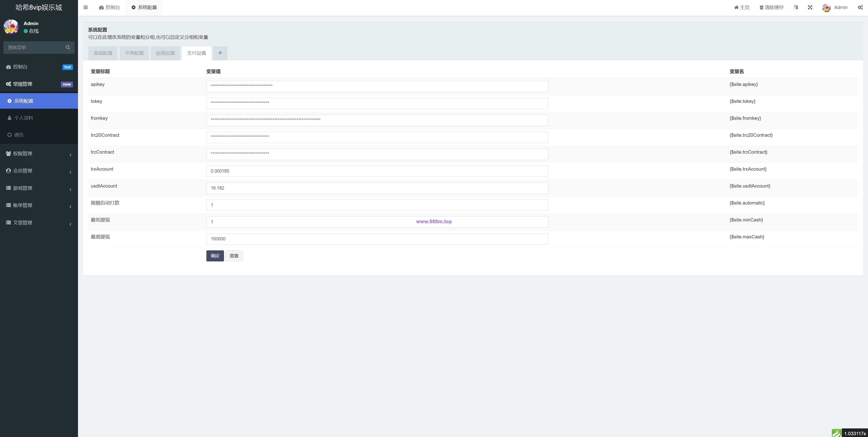
Task: Click the sidebar Admin avatar image
Action: 11,27
